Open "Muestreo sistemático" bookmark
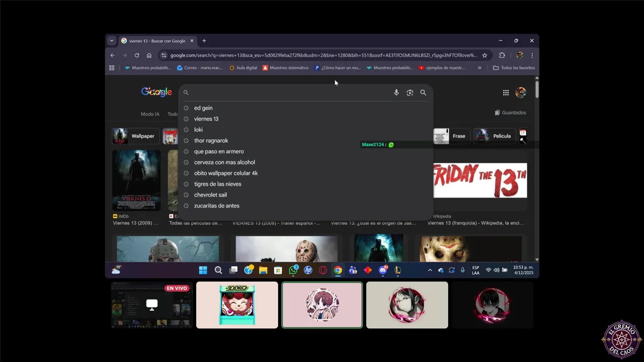The height and width of the screenshot is (362, 644). coord(286,68)
